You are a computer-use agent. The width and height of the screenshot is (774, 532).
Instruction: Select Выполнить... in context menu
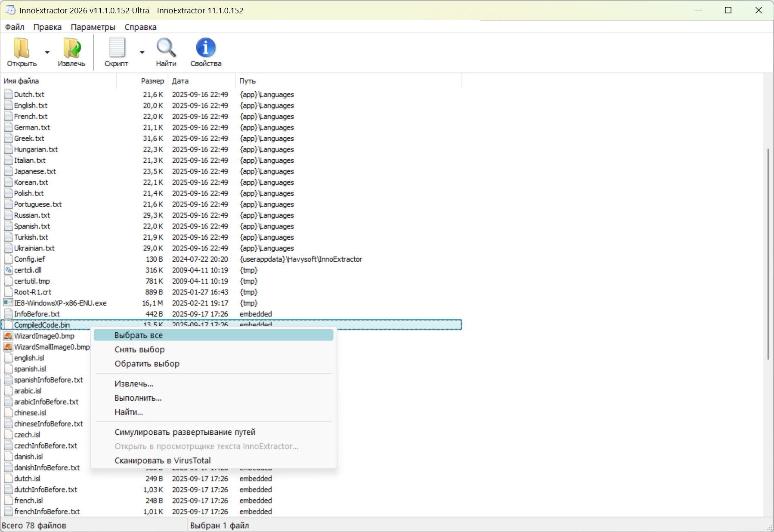point(214,398)
